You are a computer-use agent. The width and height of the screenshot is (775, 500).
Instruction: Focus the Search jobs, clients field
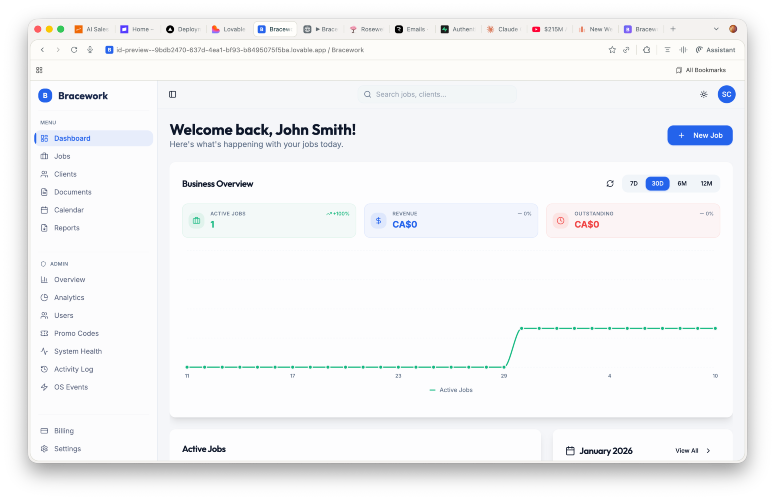437,94
